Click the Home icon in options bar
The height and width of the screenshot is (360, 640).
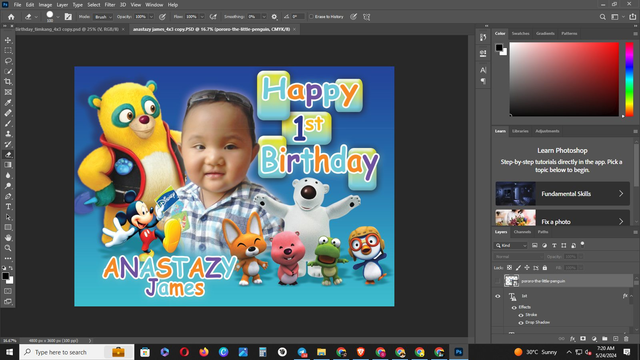tap(11, 17)
